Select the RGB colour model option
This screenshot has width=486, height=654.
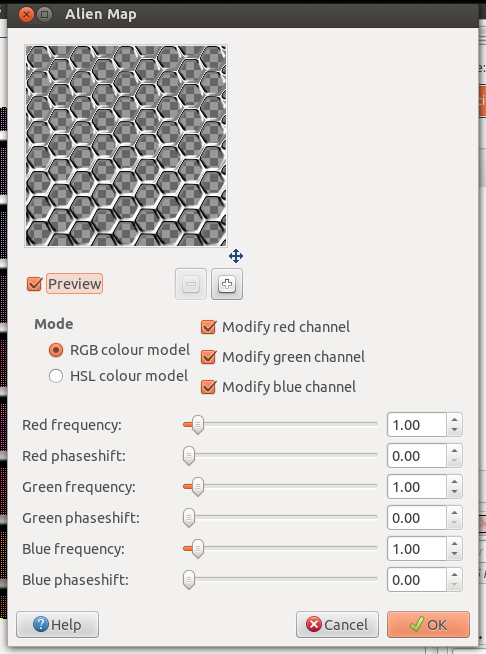56,350
